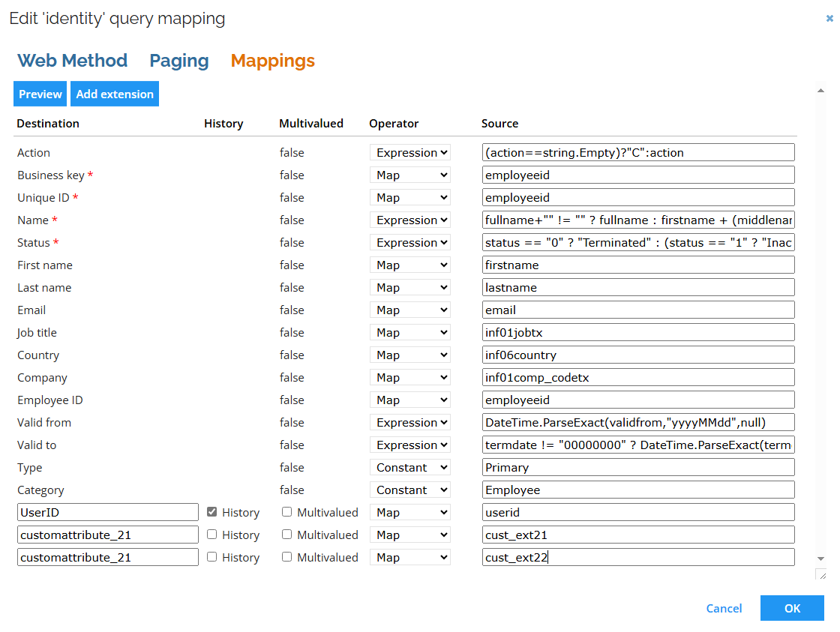The height and width of the screenshot is (632, 840).
Task: Switch to the Web Method tab
Action: pyautogui.click(x=72, y=60)
